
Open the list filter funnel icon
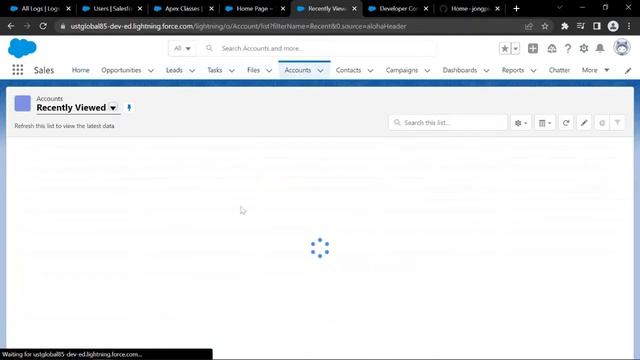618,123
